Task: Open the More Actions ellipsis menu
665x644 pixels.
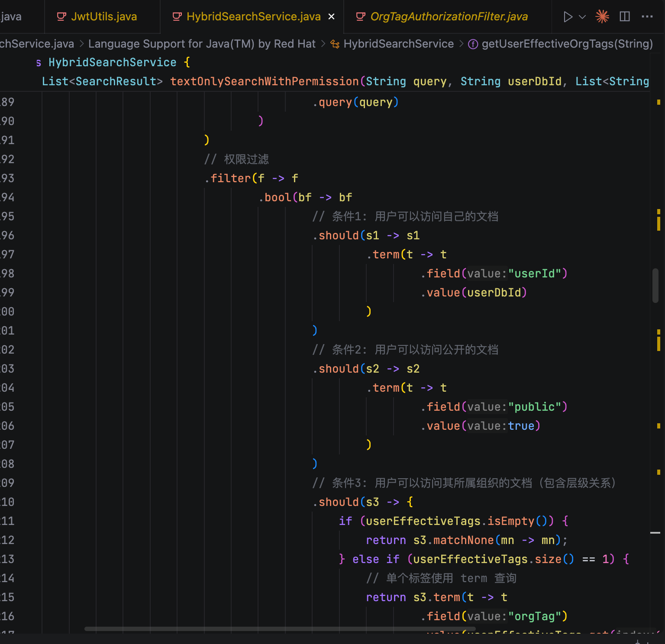Action: pos(647,17)
